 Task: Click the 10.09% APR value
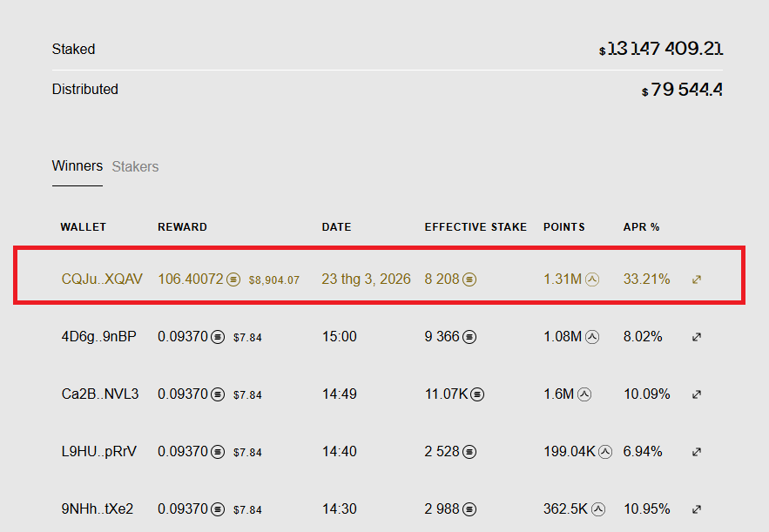[x=646, y=394]
